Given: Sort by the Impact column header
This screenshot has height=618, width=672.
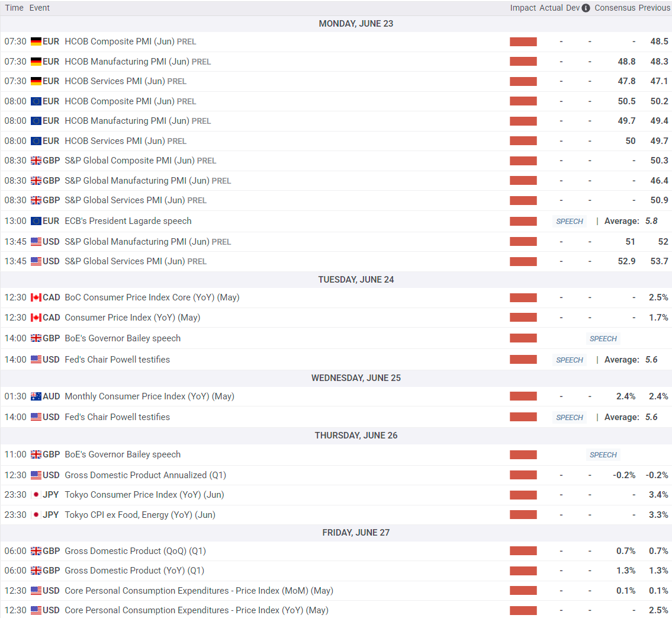Looking at the screenshot, I should 523,8.
